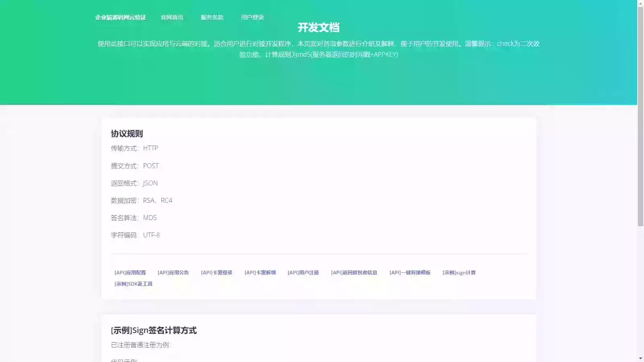Open the 用户登录 navigation item
Screen dimensions: 644x362
point(252,17)
